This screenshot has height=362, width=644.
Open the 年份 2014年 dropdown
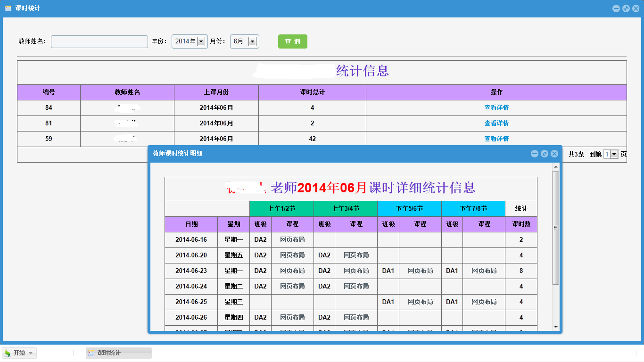tap(190, 41)
